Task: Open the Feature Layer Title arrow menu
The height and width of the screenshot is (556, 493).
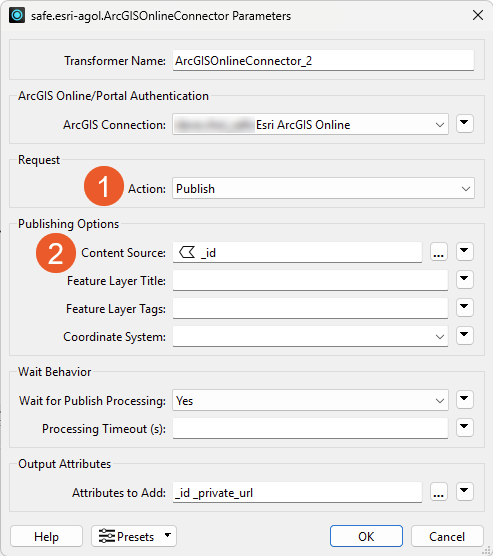Action: coord(465,279)
